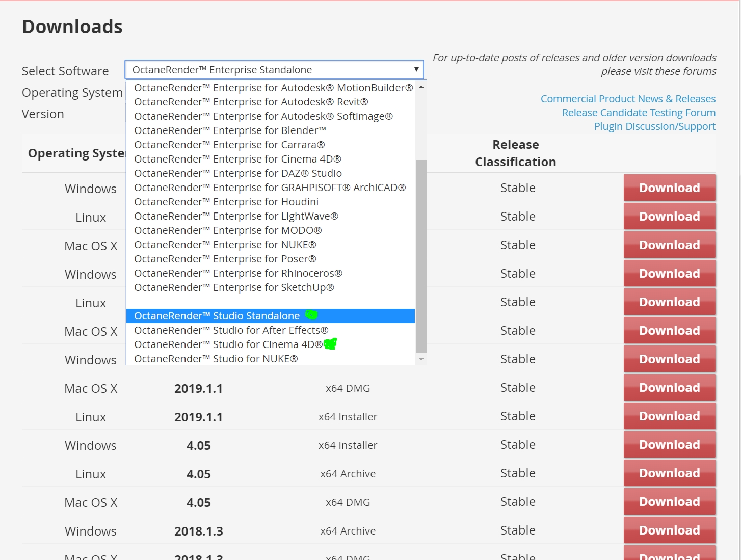741x560 pixels.
Task: Choose Enterprise for Autodesk Revit option
Action: [271, 102]
